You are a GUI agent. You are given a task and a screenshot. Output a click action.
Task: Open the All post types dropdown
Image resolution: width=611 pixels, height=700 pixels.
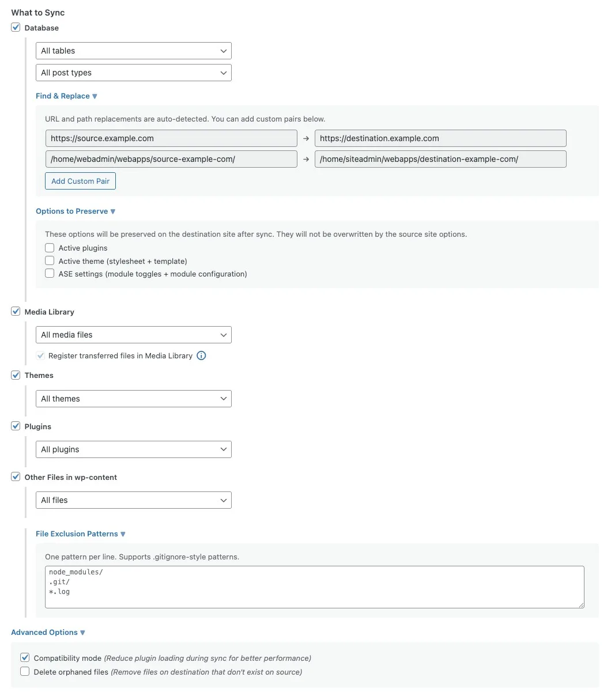tap(133, 73)
